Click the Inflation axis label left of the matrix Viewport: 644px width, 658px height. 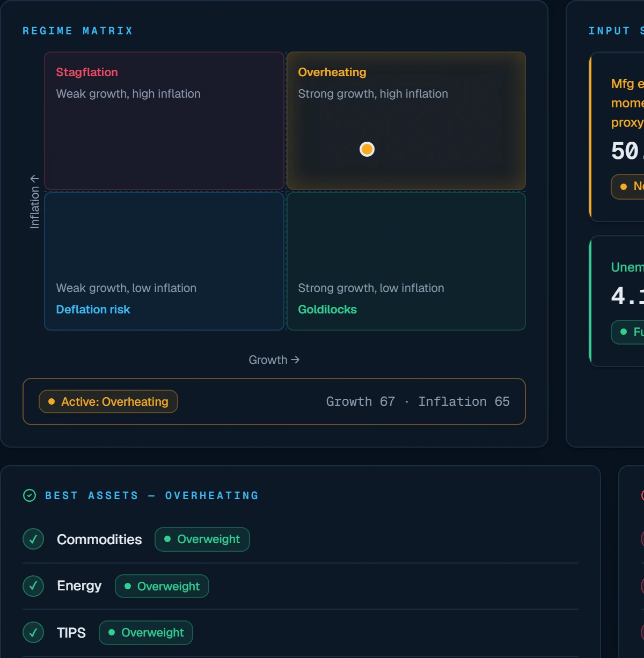[x=35, y=202]
